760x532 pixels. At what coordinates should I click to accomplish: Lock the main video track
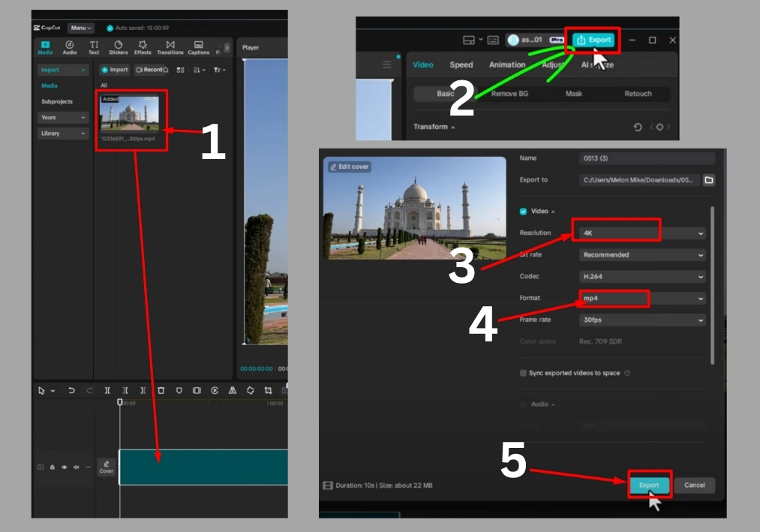(x=53, y=467)
